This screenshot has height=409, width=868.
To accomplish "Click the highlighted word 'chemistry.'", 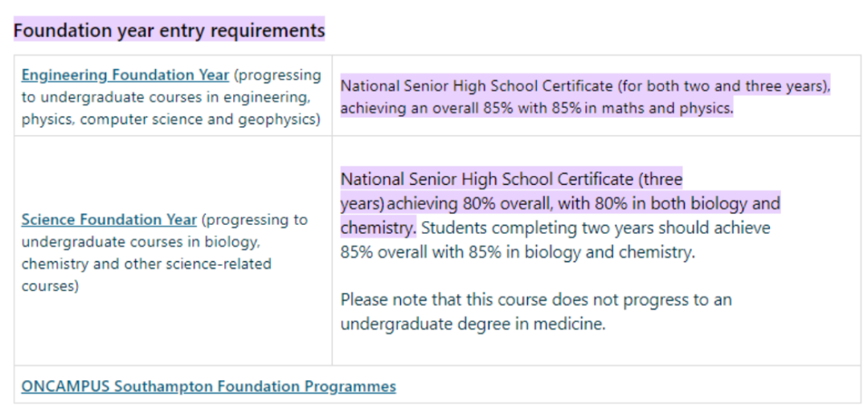I will (378, 227).
